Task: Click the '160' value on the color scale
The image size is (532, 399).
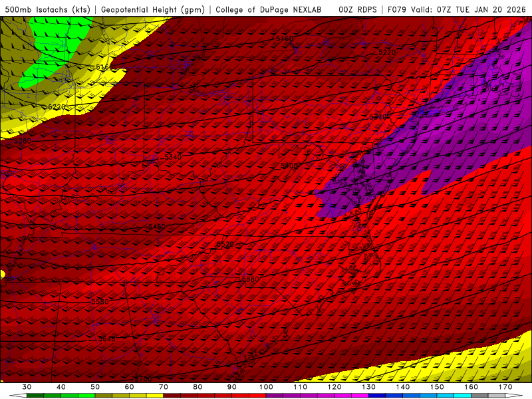Action: (471, 387)
